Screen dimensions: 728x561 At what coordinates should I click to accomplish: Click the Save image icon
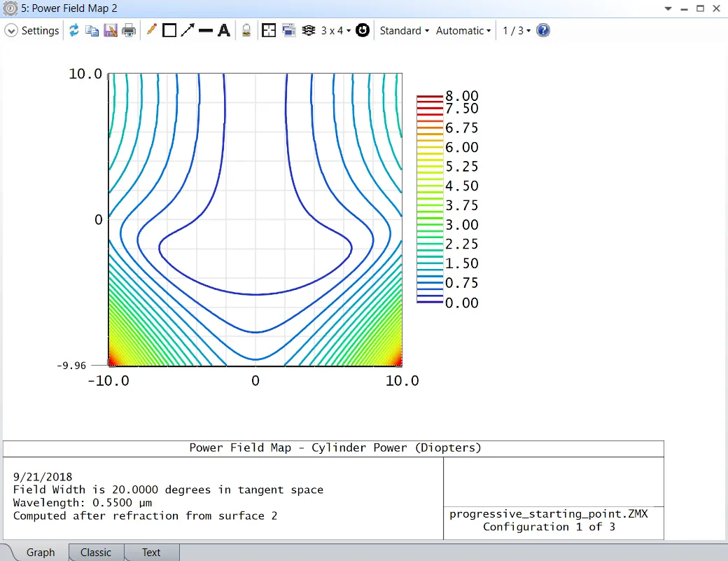[x=110, y=31]
